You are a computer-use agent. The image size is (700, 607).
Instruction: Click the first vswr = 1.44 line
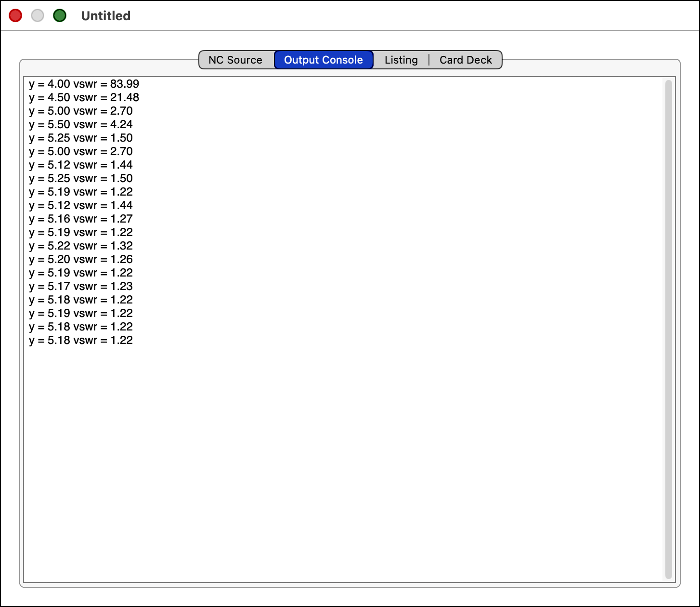pos(80,165)
